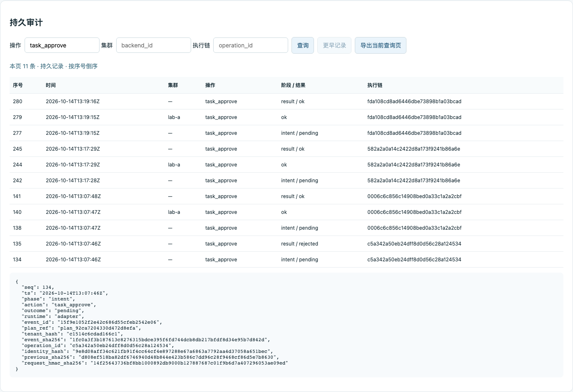Click the 'result / rejected' cell

pyautogui.click(x=299, y=244)
